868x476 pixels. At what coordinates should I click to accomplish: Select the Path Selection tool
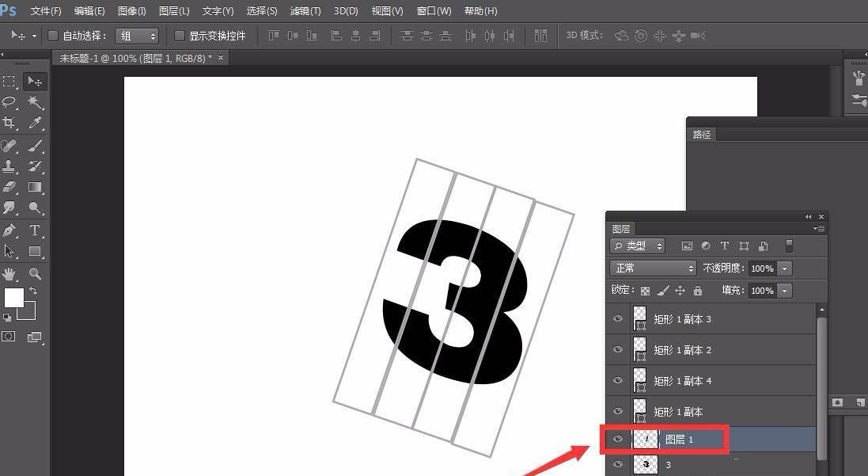[x=9, y=251]
